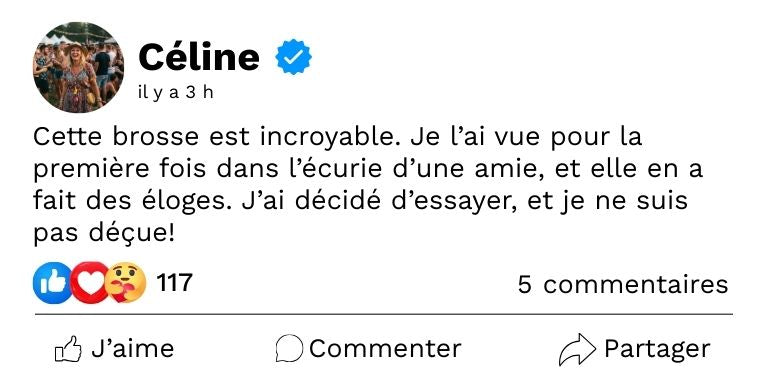Share the post via the Partager label
Image resolution: width=768 pixels, height=384 pixels.
(657, 349)
